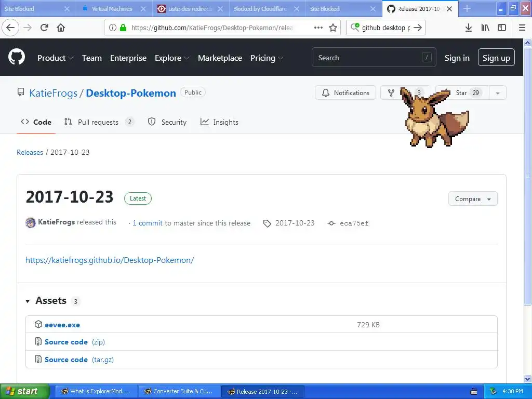This screenshot has height=399, width=532.
Task: Focus the GitHub Search field
Action: coord(374,57)
